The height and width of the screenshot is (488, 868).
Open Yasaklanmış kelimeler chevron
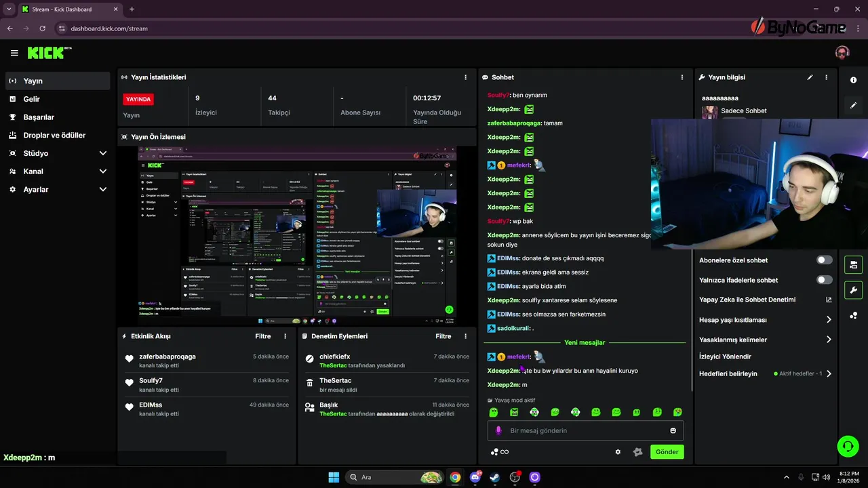829,340
